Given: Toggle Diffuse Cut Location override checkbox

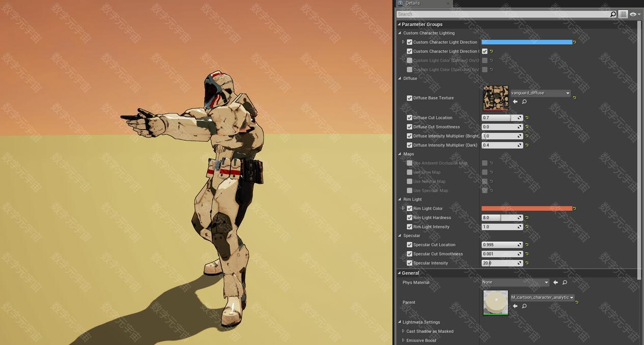Looking at the screenshot, I should pyautogui.click(x=409, y=118).
